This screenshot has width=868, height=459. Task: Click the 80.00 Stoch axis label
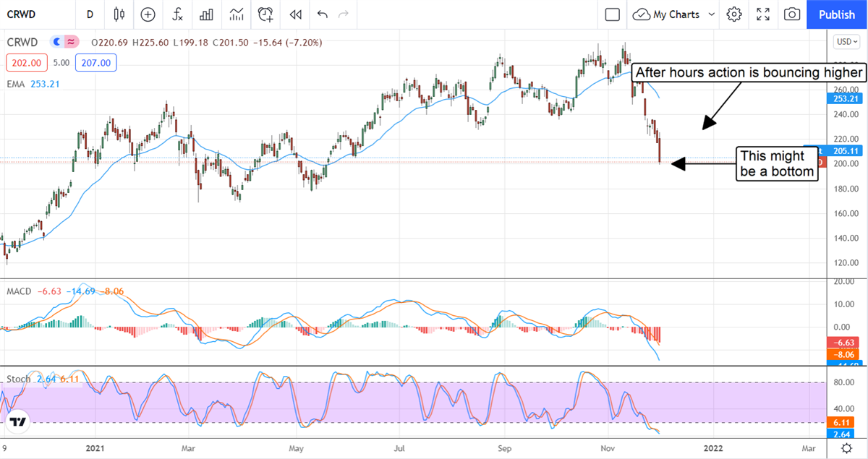843,382
